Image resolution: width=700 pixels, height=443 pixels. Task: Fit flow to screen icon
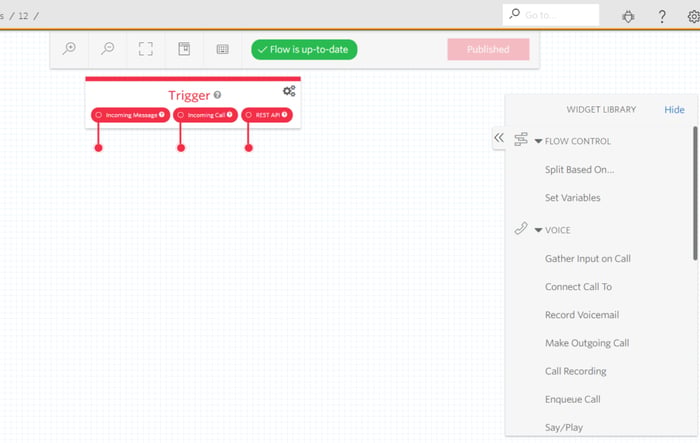pos(146,49)
